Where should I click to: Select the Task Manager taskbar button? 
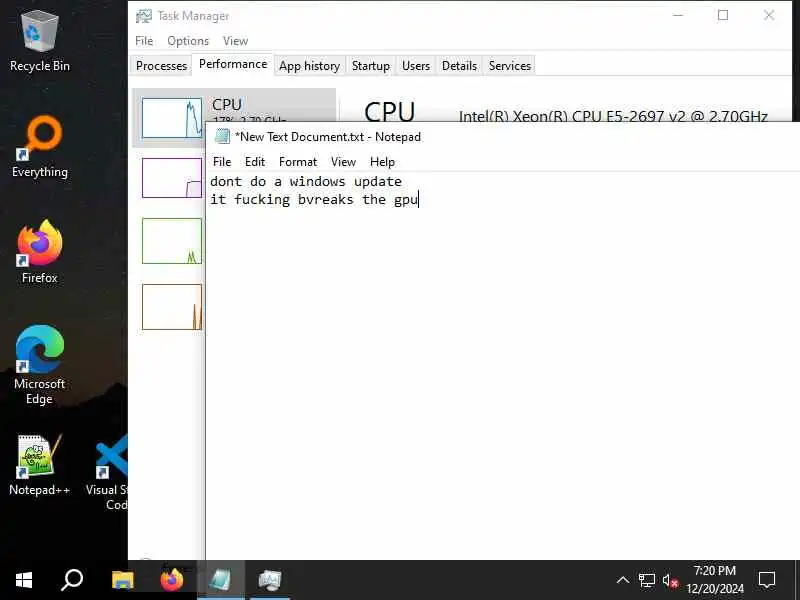click(x=270, y=580)
